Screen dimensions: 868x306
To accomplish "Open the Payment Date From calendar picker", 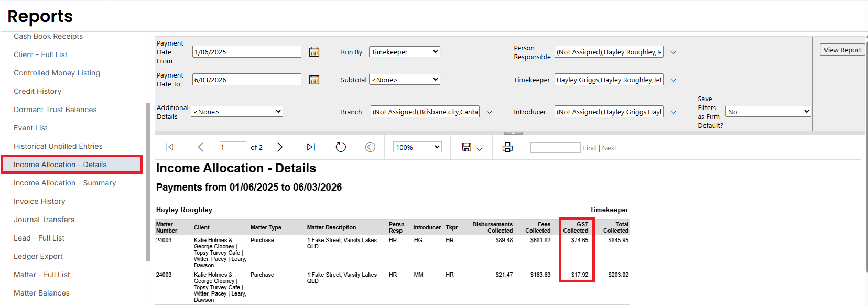I will tap(314, 52).
